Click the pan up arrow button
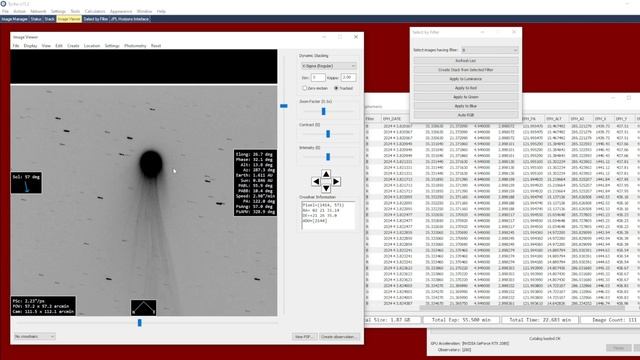This screenshot has width=640, height=360. 326,174
